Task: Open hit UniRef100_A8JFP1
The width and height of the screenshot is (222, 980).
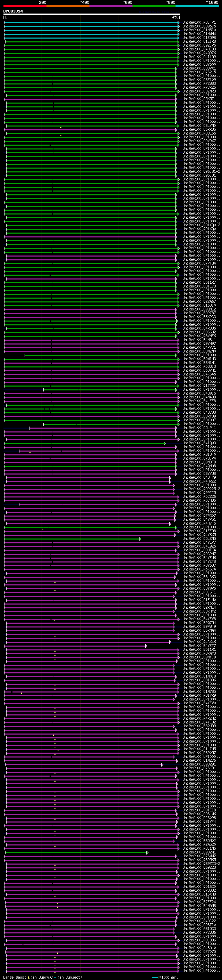Action: (199, 23)
